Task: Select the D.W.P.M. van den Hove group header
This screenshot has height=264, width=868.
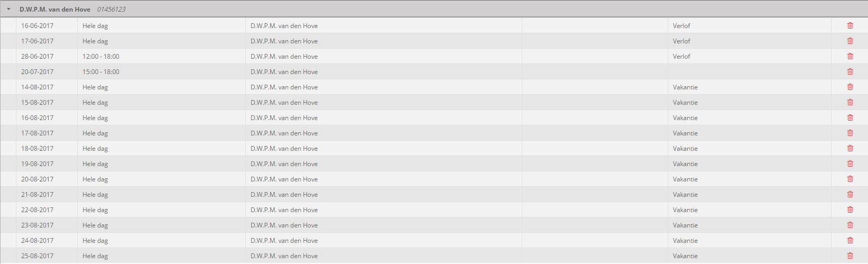Action: tap(434, 10)
